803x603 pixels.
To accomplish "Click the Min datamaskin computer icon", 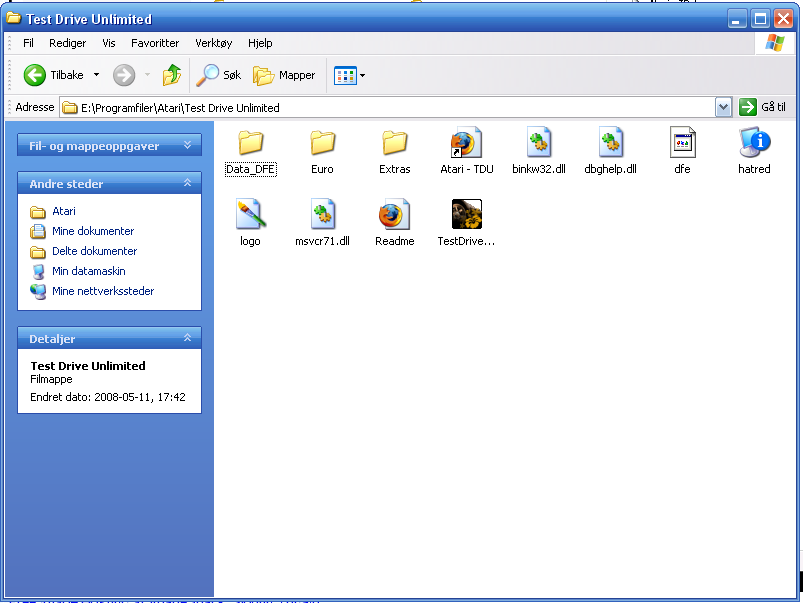I will point(38,272).
